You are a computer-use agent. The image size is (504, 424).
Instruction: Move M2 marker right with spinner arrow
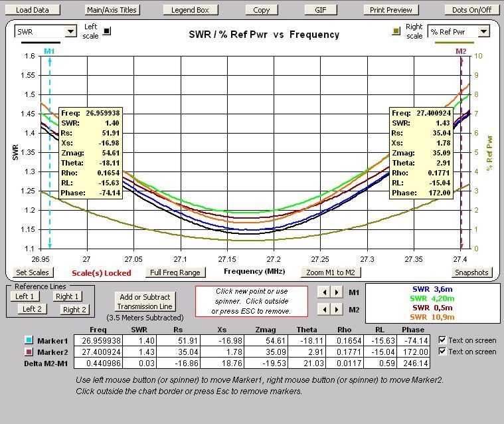point(337,310)
